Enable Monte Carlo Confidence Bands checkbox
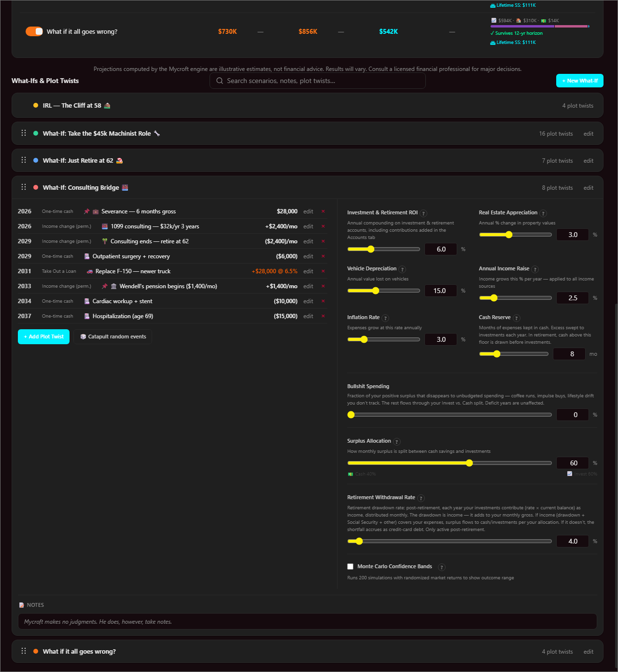This screenshot has height=672, width=618. coord(351,567)
